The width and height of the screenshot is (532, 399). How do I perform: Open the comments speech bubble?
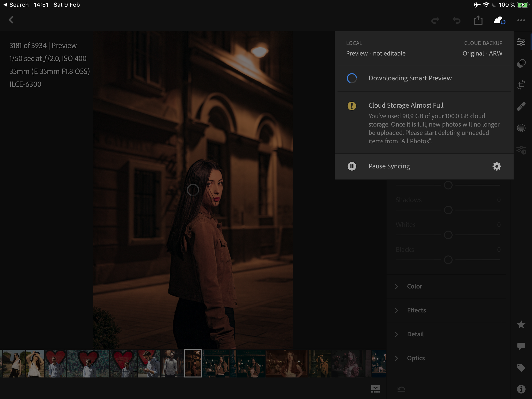[521, 346]
